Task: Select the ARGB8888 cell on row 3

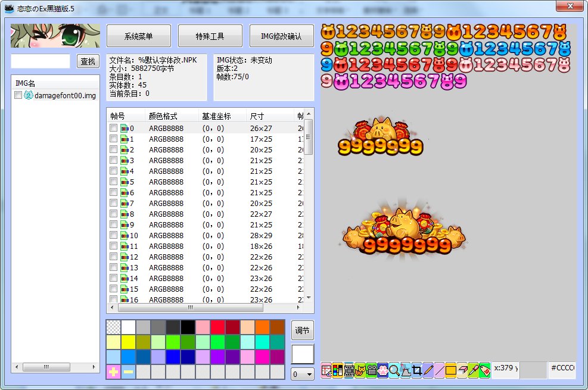Action: pyautogui.click(x=166, y=160)
